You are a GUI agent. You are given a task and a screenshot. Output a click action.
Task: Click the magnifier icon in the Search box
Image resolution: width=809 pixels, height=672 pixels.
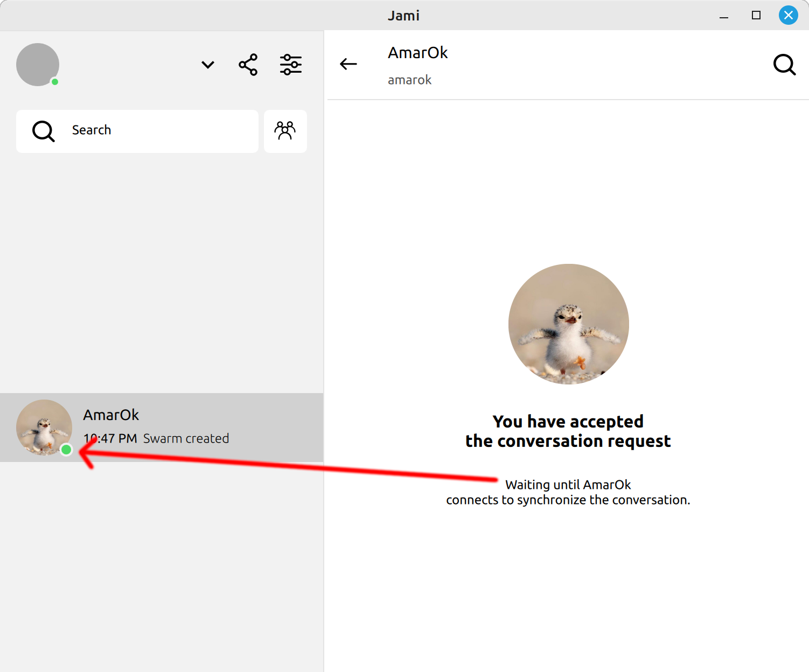coord(44,131)
